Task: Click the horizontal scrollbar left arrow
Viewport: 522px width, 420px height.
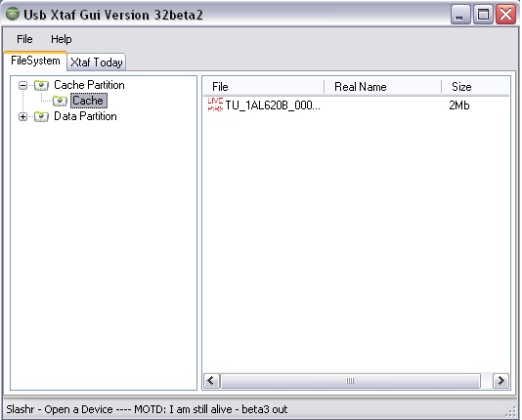Action: point(211,381)
